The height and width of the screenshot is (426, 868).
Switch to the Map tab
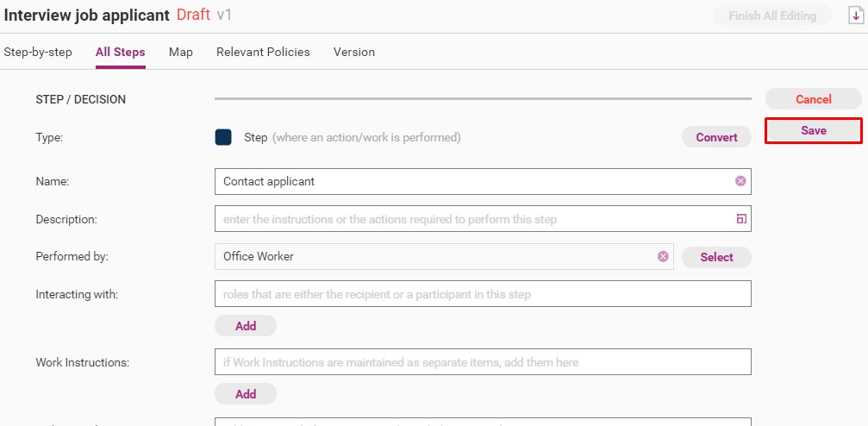tap(181, 52)
